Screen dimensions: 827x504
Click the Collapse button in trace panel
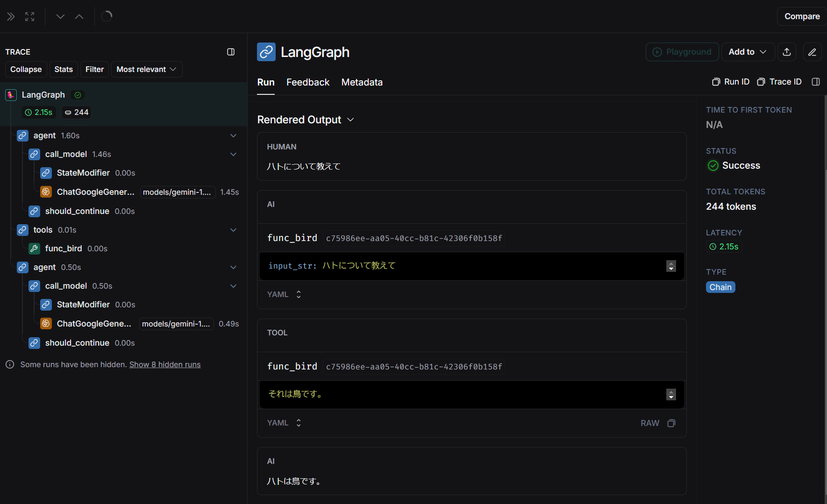[26, 69]
